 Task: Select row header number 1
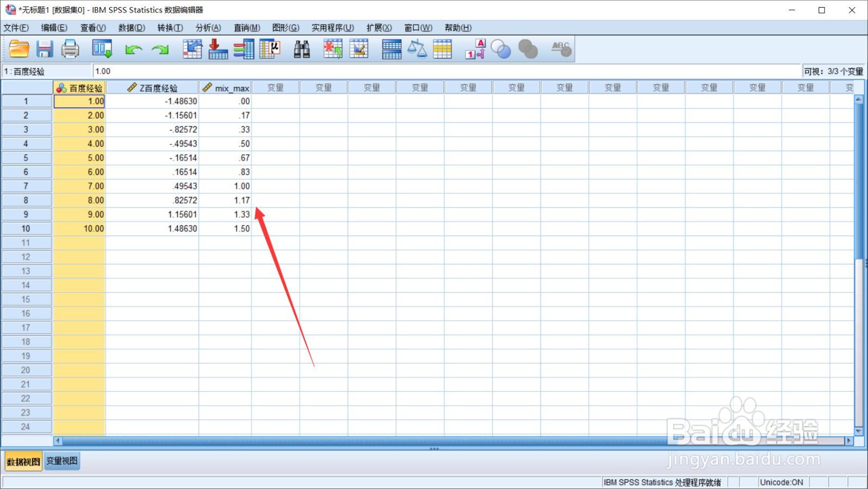click(26, 101)
